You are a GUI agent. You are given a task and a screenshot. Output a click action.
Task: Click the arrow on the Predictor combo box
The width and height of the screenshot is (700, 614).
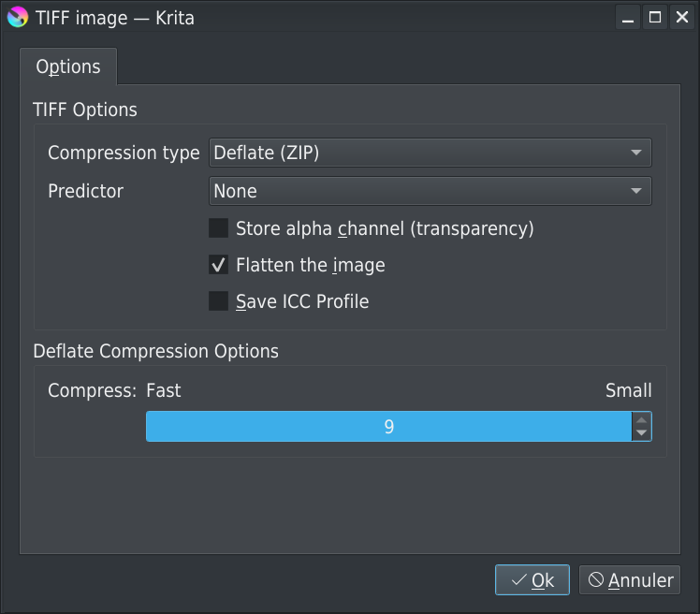click(x=636, y=191)
